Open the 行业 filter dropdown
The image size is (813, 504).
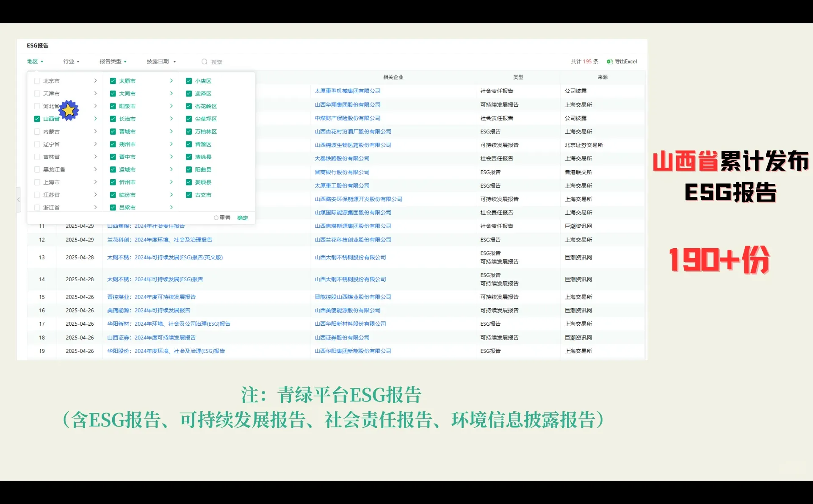pos(71,61)
